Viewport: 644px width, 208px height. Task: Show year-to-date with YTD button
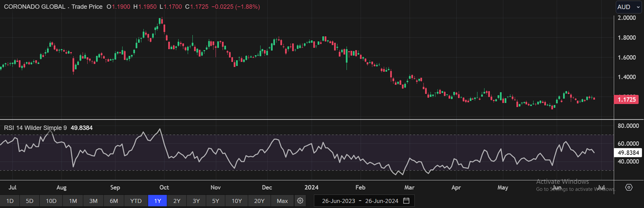click(136, 201)
